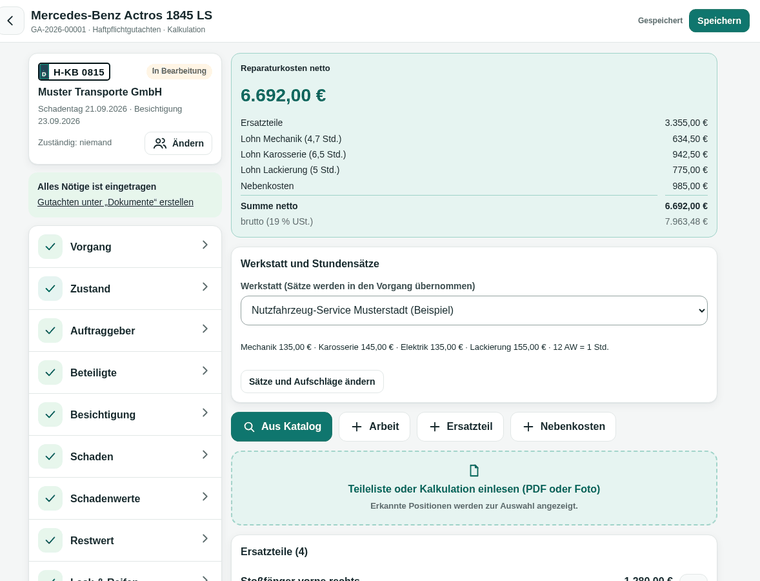Screen dimensions: 760x581
Task: Click the checkmark icon next to Vorgang
Action: click(x=50, y=247)
